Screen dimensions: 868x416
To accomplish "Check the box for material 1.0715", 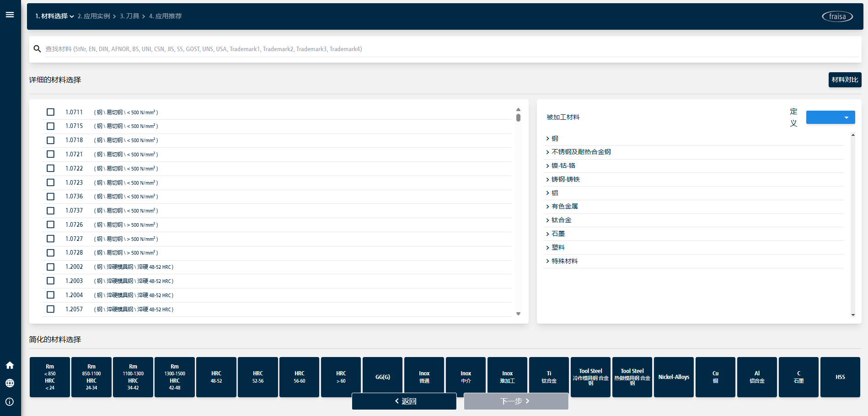I will pos(51,126).
